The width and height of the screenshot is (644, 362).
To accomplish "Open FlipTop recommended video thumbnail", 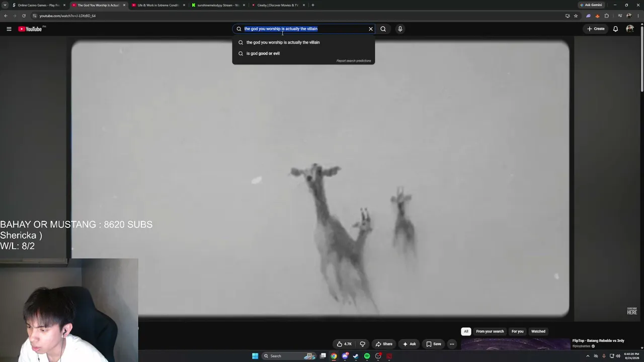I will [515, 344].
